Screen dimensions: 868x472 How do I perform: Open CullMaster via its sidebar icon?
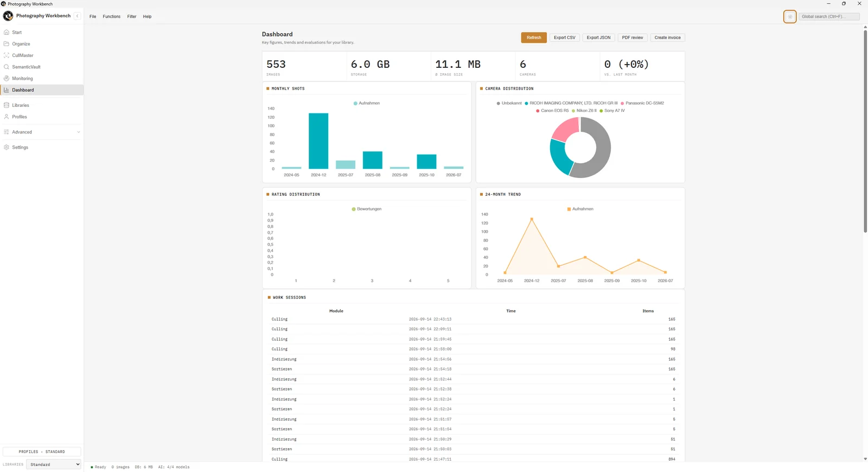(x=7, y=55)
